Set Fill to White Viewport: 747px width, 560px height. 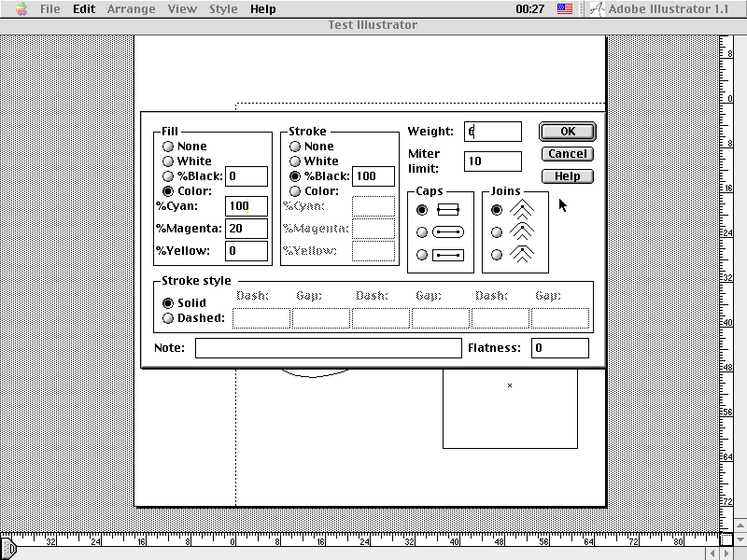168,161
